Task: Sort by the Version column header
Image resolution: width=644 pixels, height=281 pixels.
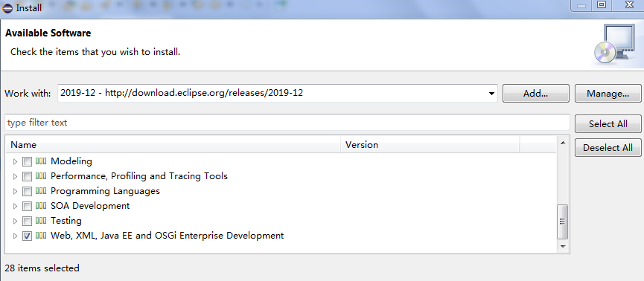Action: (430, 145)
